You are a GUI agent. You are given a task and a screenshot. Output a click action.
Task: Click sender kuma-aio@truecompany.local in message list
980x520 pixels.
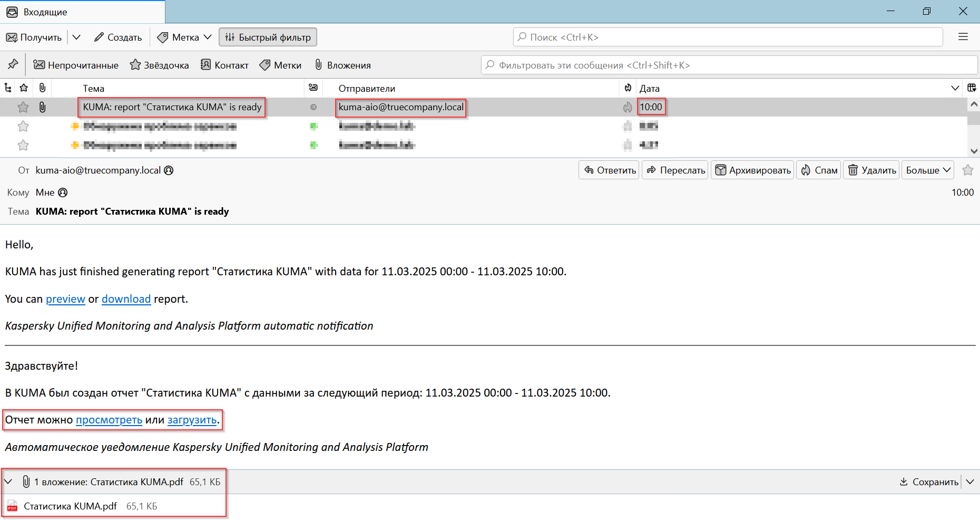point(401,107)
